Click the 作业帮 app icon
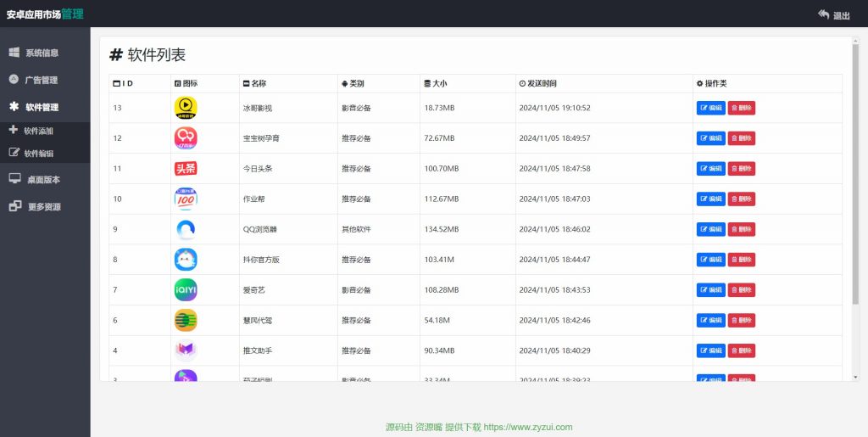 tap(186, 199)
